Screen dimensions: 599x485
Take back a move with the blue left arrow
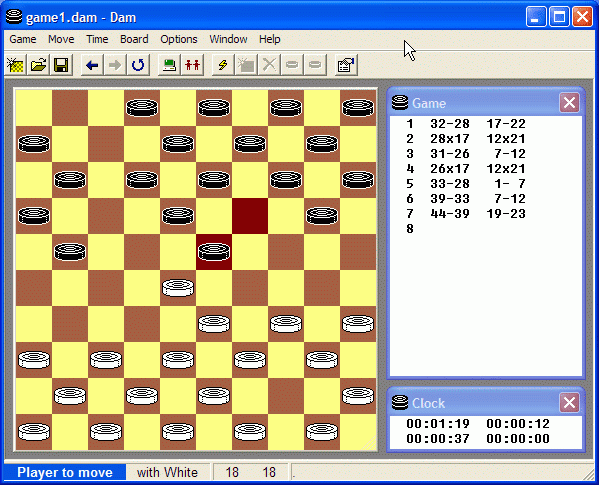tap(92, 65)
